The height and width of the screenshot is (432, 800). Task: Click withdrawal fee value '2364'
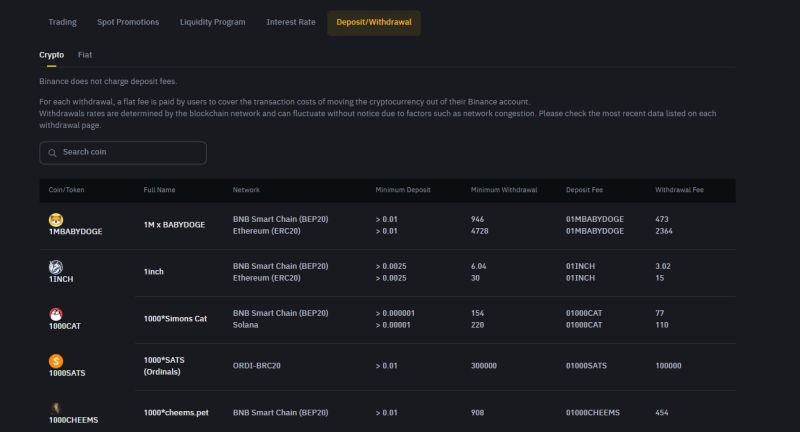point(664,231)
